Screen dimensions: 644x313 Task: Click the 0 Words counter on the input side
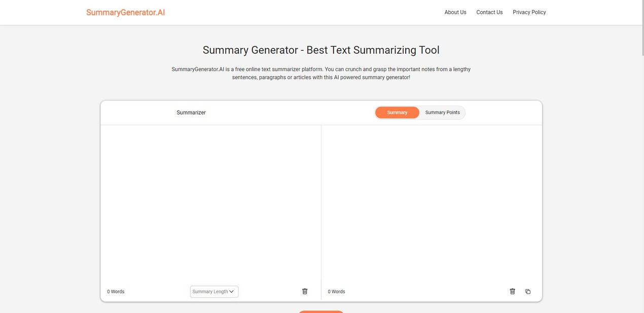(x=117, y=290)
